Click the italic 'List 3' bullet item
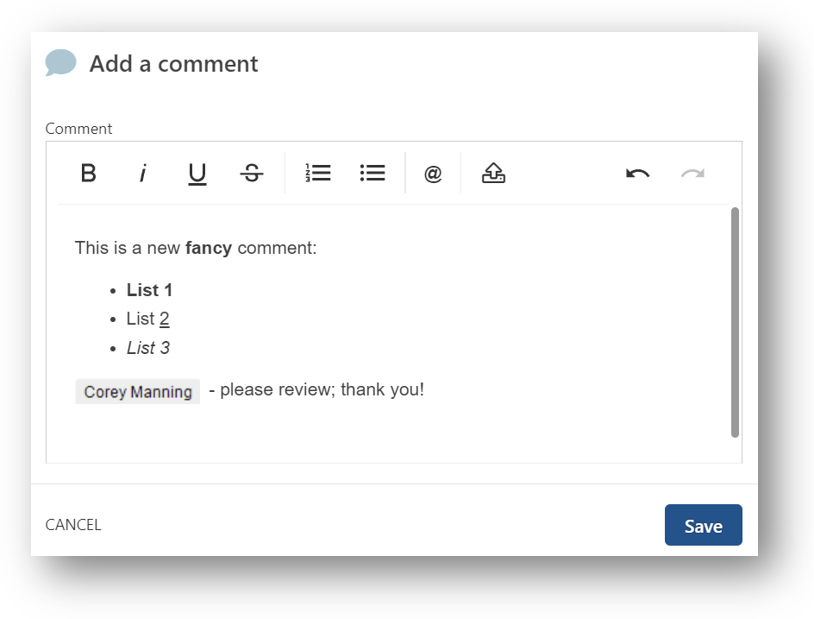The height and width of the screenshot is (619, 814). point(148,348)
